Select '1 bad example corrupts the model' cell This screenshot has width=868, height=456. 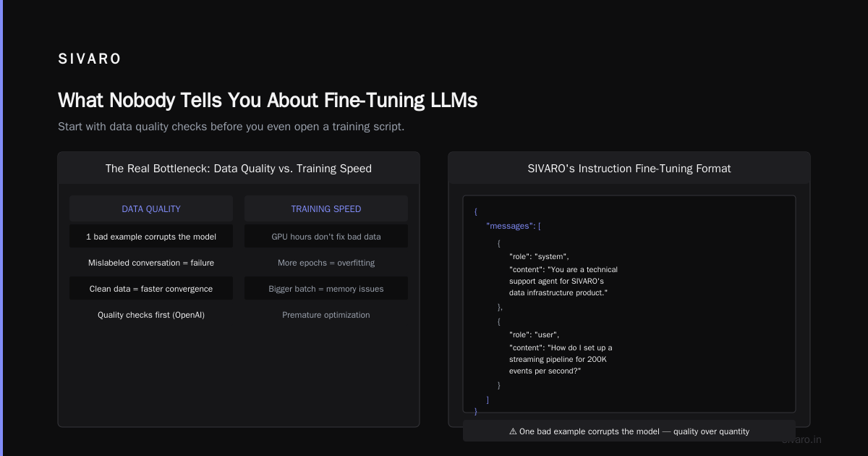pos(151,236)
